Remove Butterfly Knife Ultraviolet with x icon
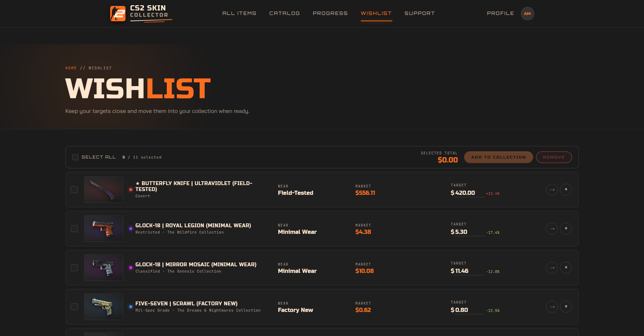 point(566,190)
